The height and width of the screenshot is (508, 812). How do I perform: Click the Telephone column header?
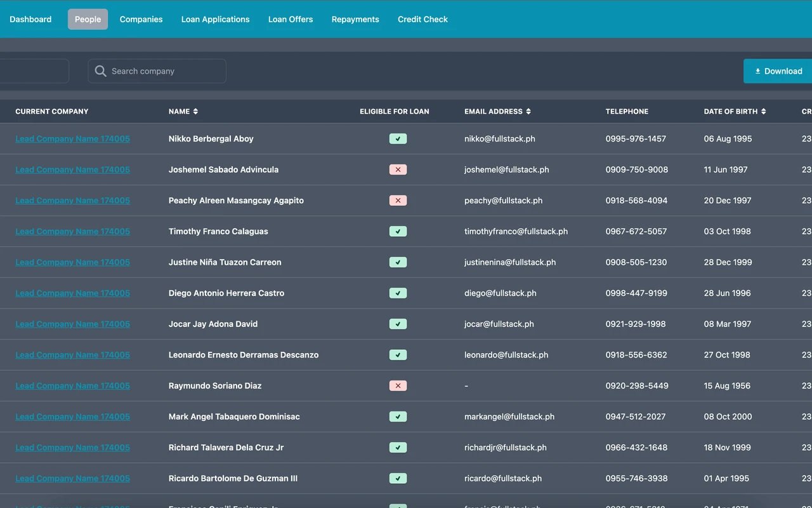[x=627, y=112]
